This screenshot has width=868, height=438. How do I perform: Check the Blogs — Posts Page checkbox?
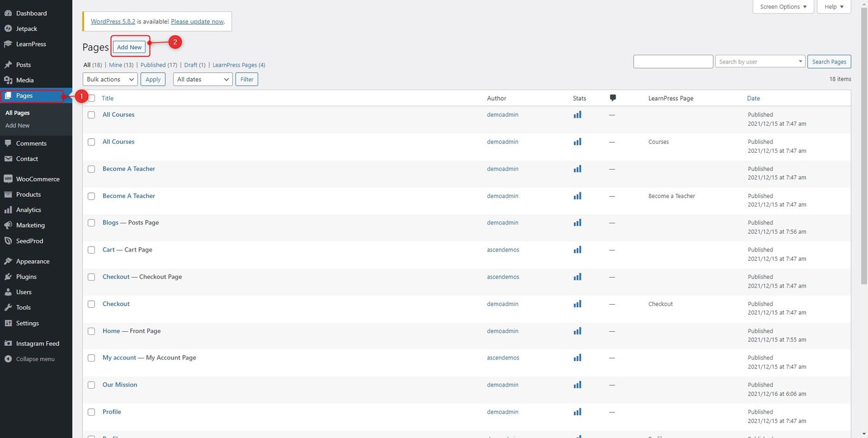click(92, 223)
